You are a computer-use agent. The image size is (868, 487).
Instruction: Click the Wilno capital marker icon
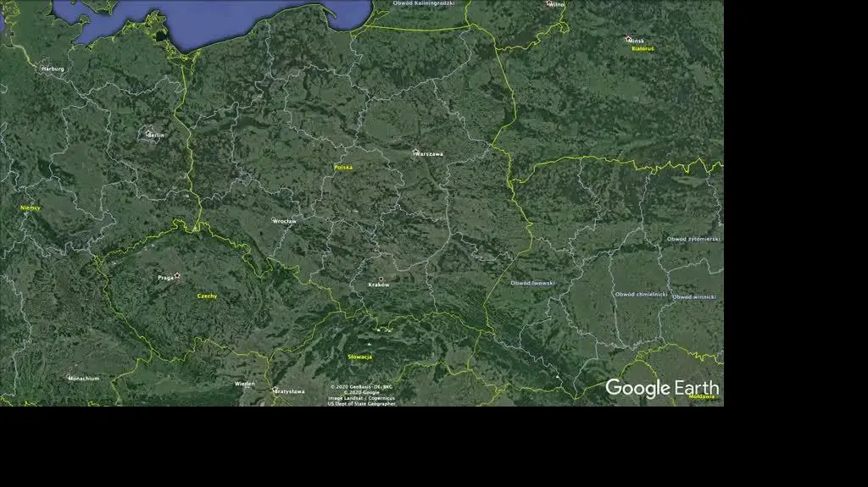[548, 3]
